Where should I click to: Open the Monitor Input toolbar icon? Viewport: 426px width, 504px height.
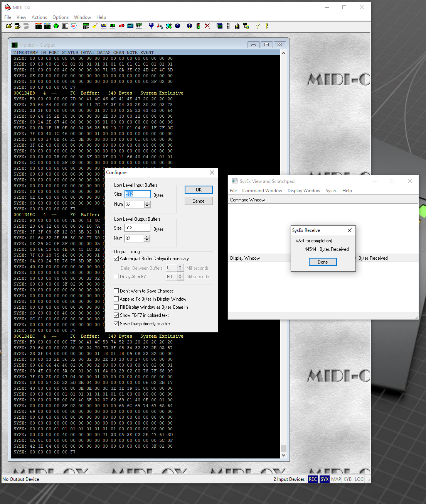(39, 26)
